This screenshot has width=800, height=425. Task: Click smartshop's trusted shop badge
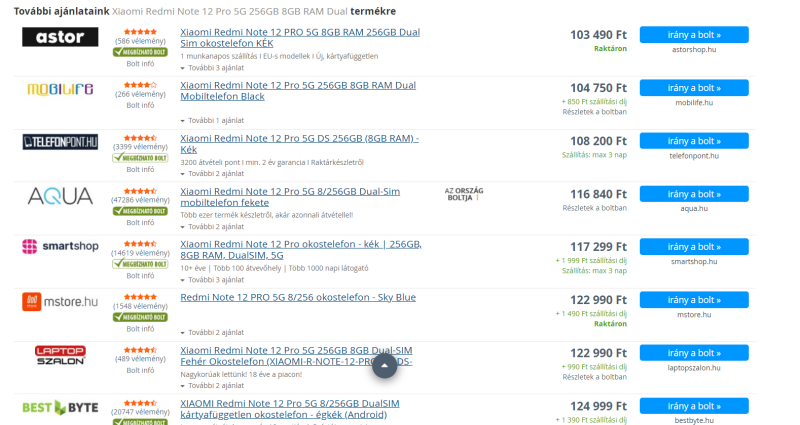140,264
